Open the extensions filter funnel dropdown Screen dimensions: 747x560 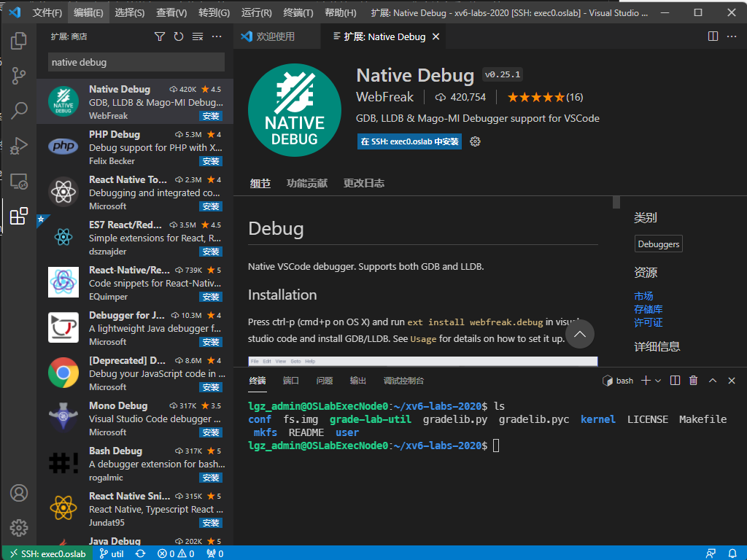click(x=160, y=35)
